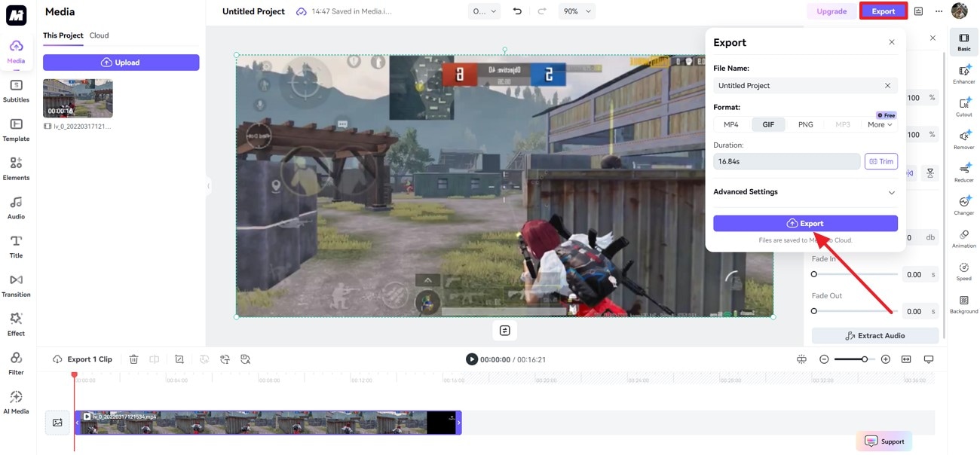Click the Fade In slider handle
Screen dimensions: 980x455
814,274
